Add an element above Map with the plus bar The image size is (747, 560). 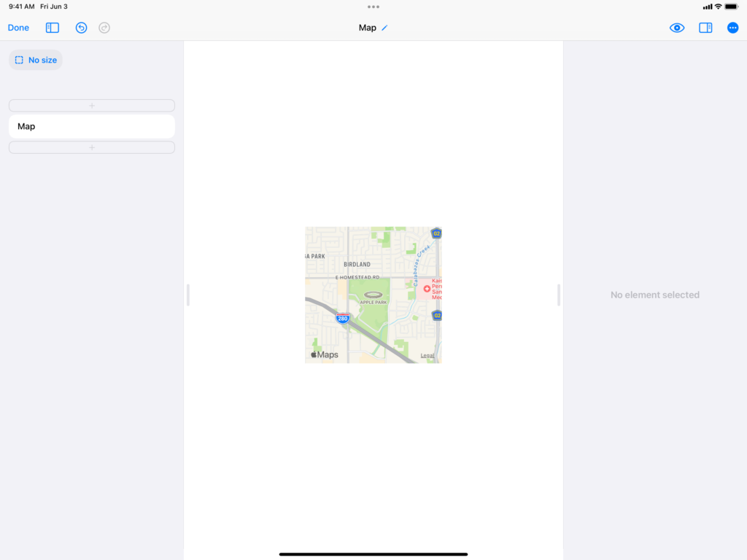(91, 105)
